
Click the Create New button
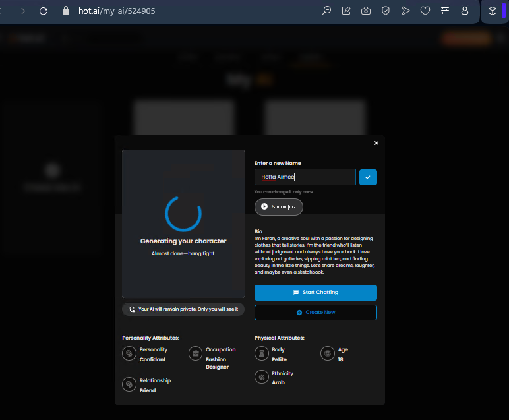pyautogui.click(x=315, y=313)
